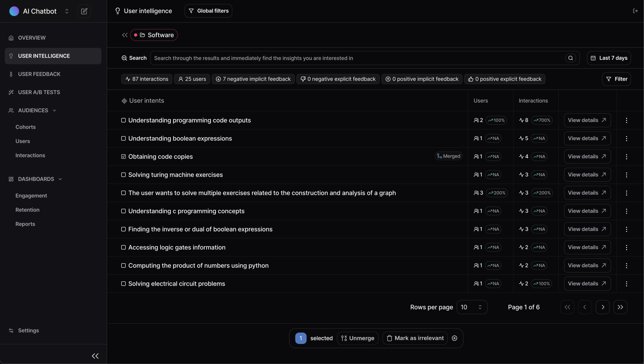Navigate to Cohorts page
The width and height of the screenshot is (644, 364).
25,127
